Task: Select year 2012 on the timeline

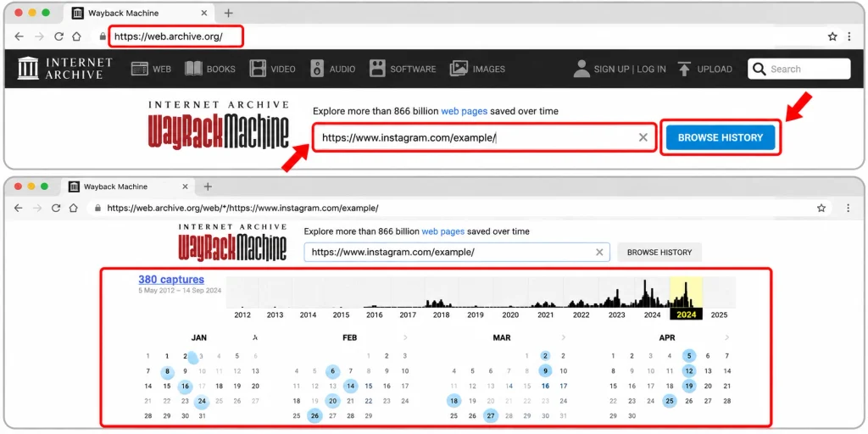Action: [x=242, y=315]
